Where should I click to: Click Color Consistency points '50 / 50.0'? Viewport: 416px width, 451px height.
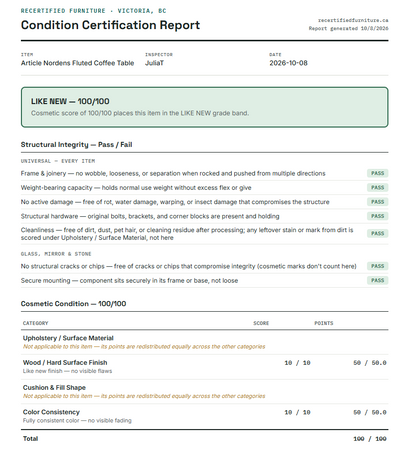point(370,413)
